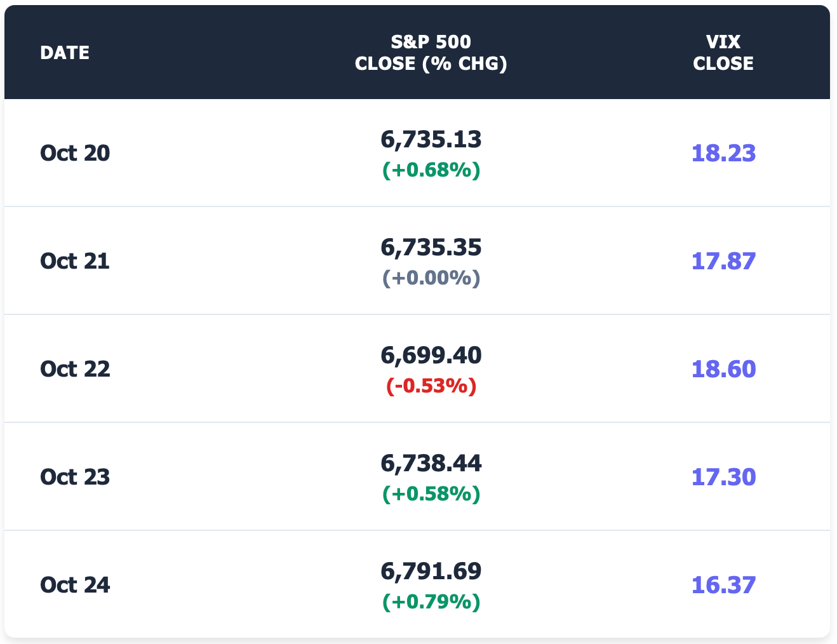Select the Oct 21 date cell
This screenshot has width=837, height=644.
pos(75,261)
